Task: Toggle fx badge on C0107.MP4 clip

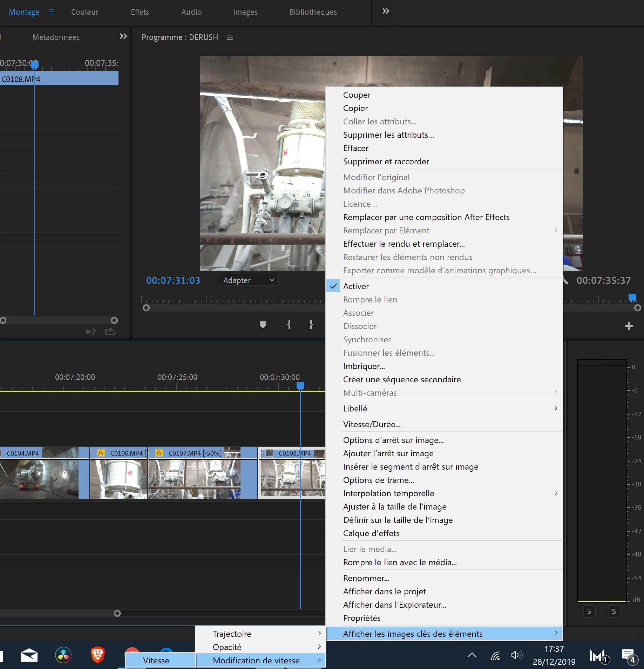Action: coord(159,453)
